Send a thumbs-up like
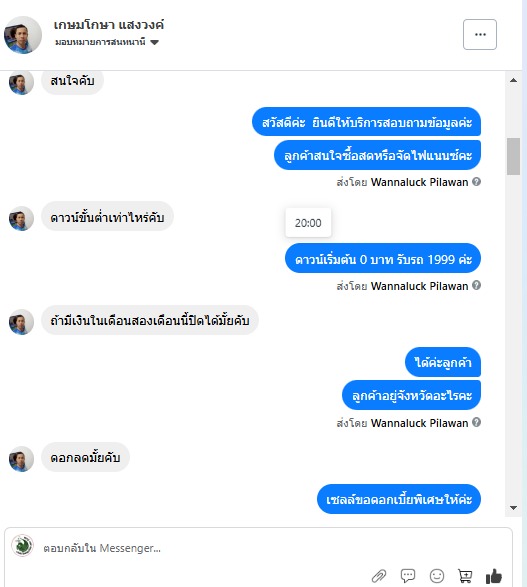This screenshot has width=527, height=587. click(494, 576)
